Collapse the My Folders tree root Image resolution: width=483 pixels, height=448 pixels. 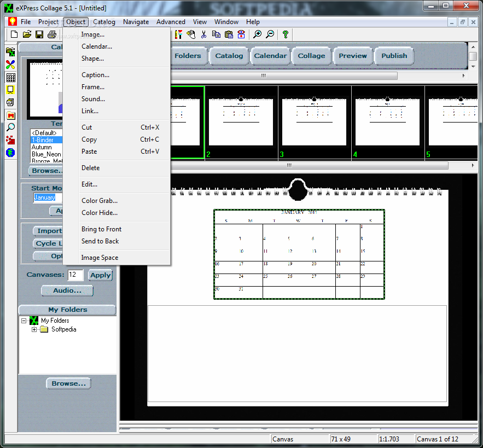24,321
